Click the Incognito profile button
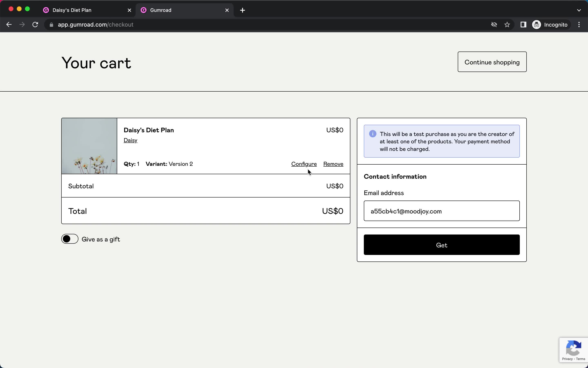This screenshot has height=368, width=588. point(550,25)
